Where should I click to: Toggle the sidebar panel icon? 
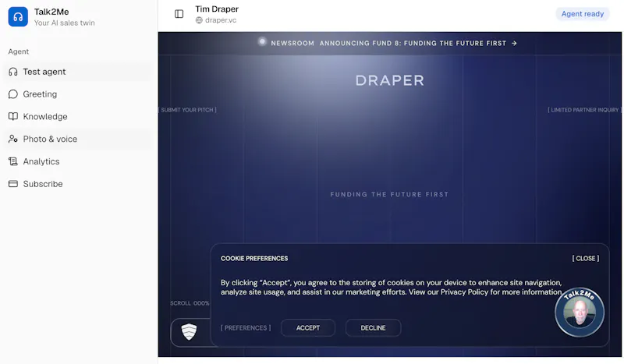pyautogui.click(x=179, y=14)
